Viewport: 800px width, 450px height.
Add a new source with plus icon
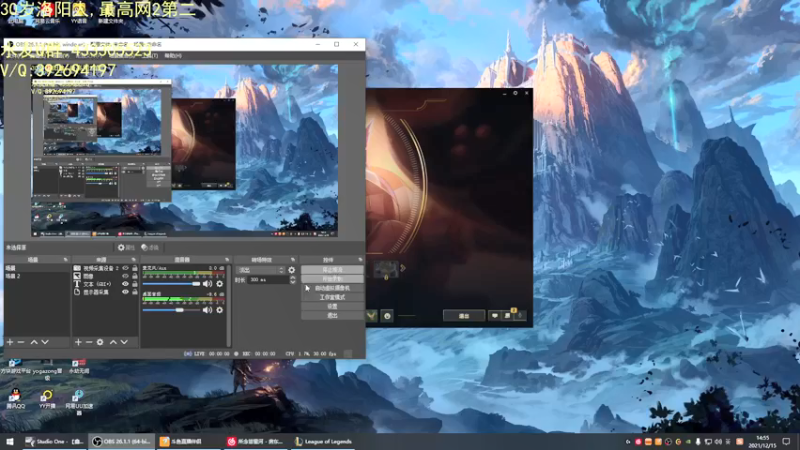pyautogui.click(x=78, y=342)
